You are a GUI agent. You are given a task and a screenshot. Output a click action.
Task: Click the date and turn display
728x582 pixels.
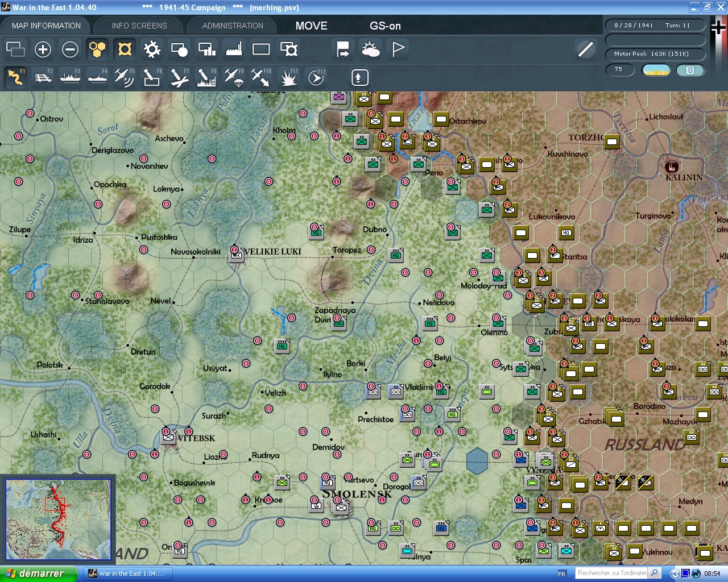tap(655, 26)
